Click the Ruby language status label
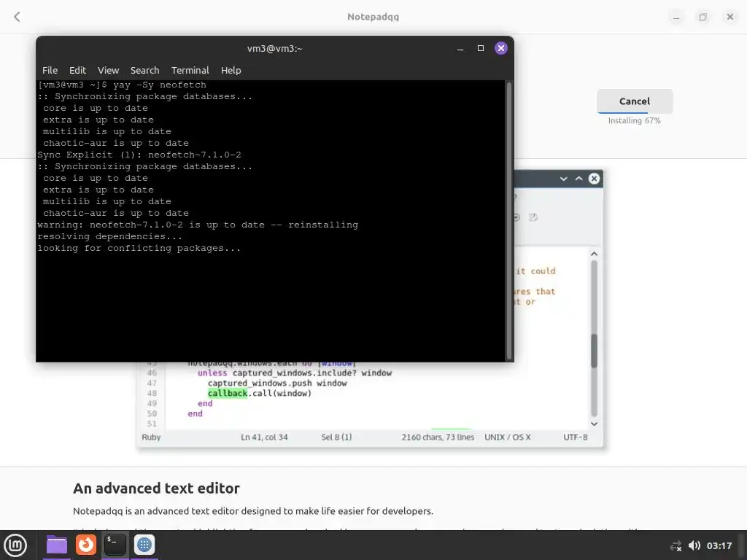 (151, 437)
